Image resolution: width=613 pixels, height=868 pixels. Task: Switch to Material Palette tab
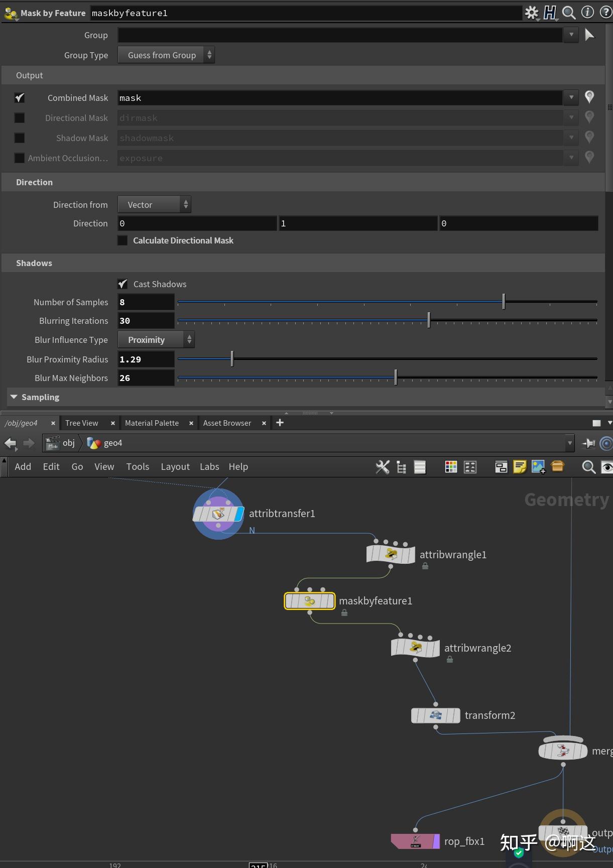(x=152, y=423)
